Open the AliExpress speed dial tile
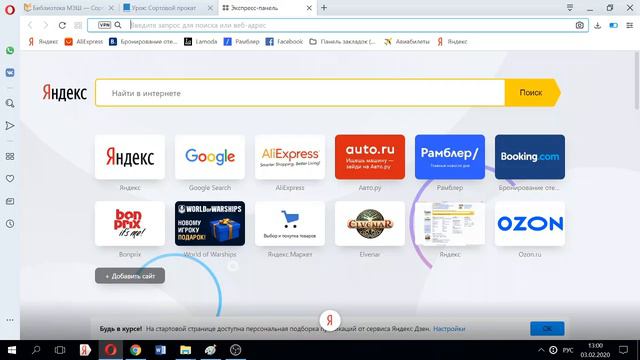This screenshot has height=360, width=640. point(290,157)
